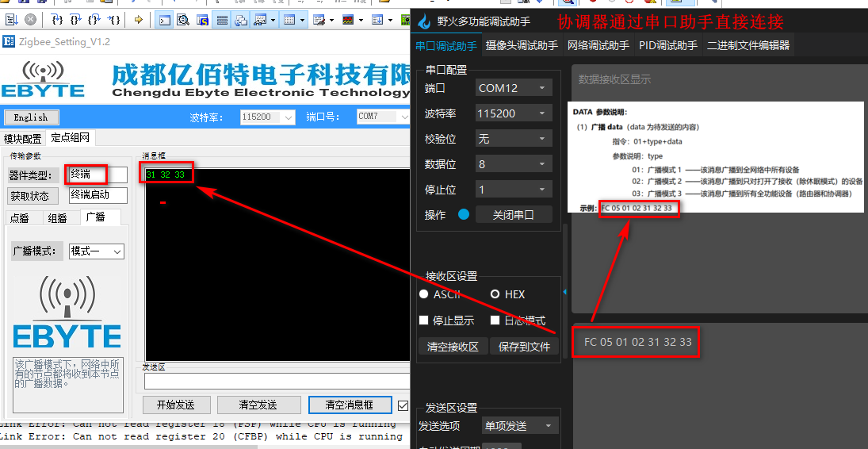Open the 模块配置 tab
This screenshot has height=449, width=868.
pyautogui.click(x=23, y=138)
